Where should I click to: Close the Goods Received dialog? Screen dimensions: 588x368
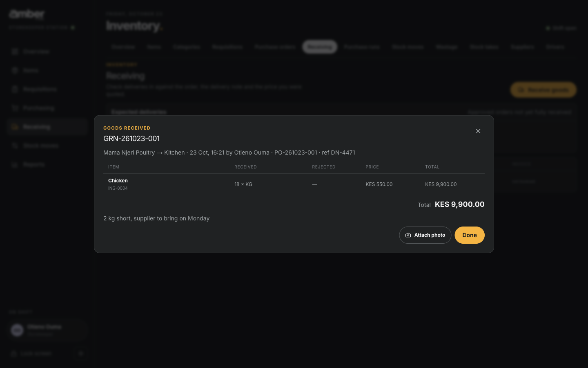pyautogui.click(x=478, y=131)
